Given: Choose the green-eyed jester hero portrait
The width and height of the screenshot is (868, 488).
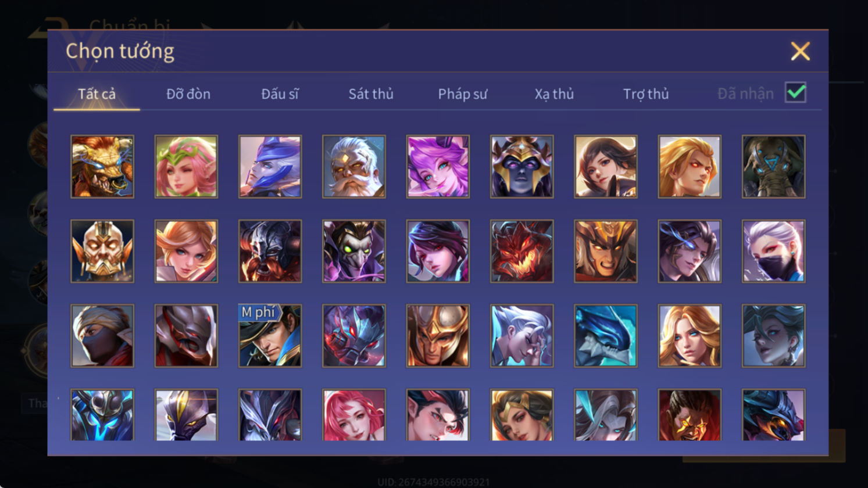Looking at the screenshot, I should (354, 251).
